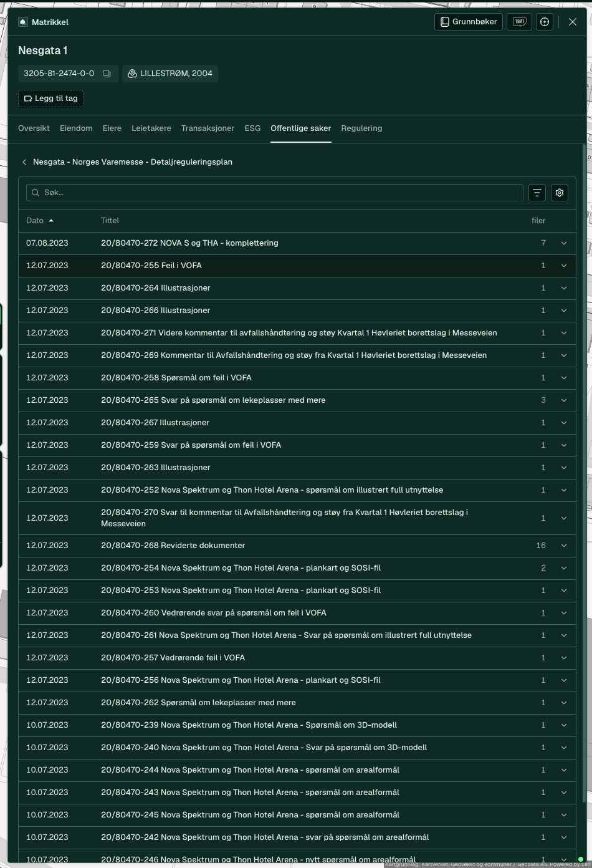Click the Legg til tag button
Image resolution: width=592 pixels, height=868 pixels.
pos(50,99)
